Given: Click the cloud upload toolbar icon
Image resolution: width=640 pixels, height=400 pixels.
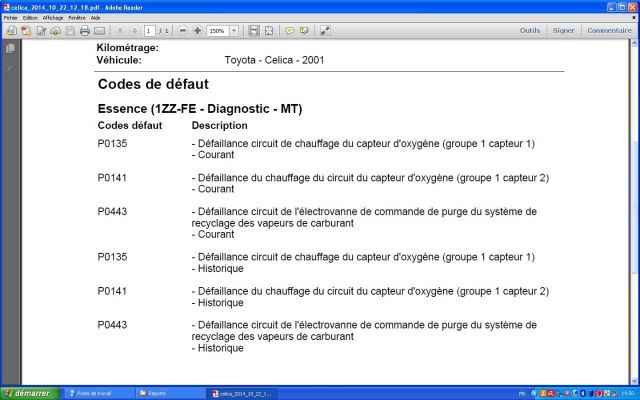Looking at the screenshot, I should point(56,31).
